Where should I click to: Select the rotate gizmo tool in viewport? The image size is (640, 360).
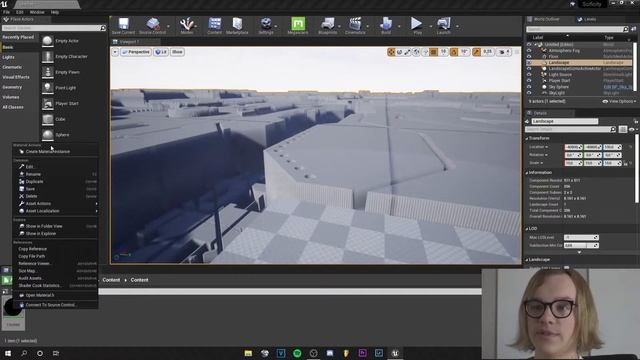tap(400, 52)
